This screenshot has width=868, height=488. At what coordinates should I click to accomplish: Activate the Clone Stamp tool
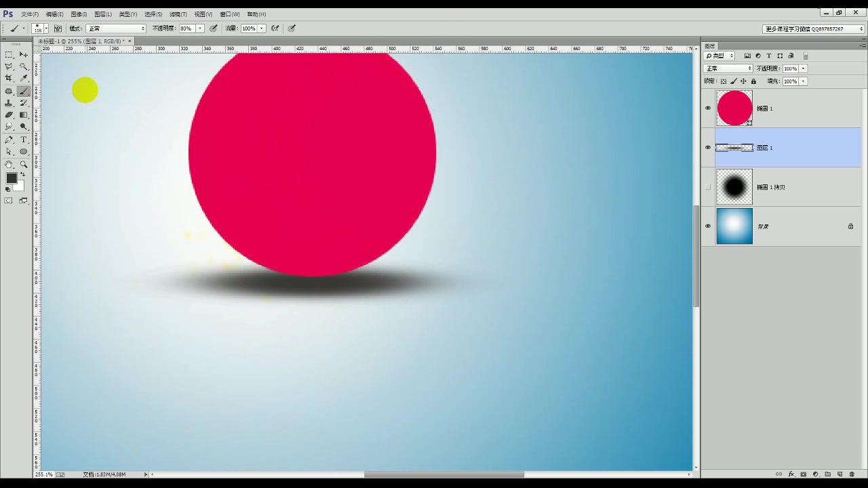point(8,102)
